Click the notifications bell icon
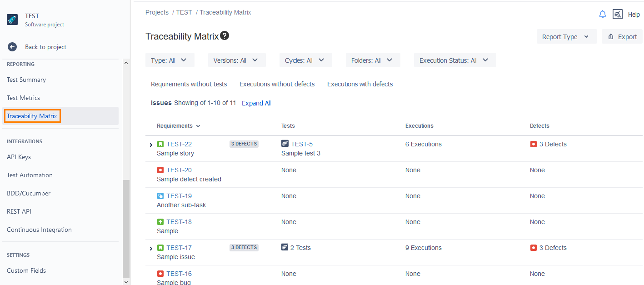Screen dimensions: 644x285 (x=603, y=15)
